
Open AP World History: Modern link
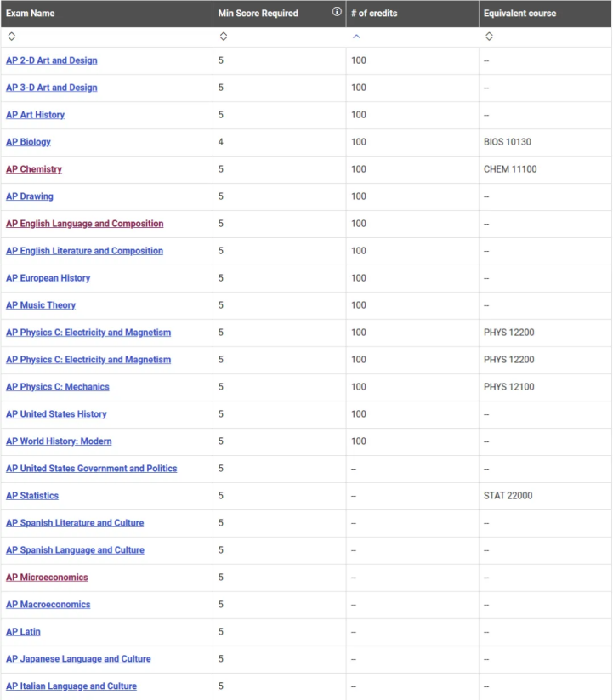click(x=59, y=441)
